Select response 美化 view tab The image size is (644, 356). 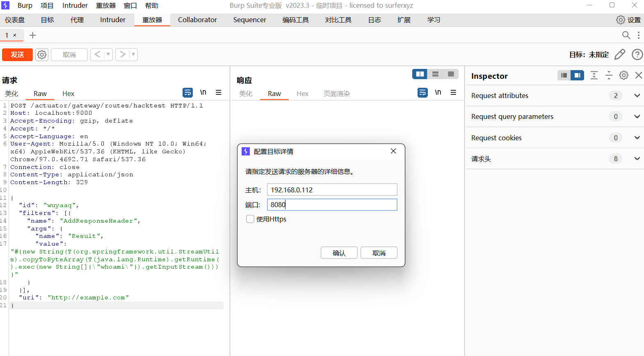coord(246,94)
